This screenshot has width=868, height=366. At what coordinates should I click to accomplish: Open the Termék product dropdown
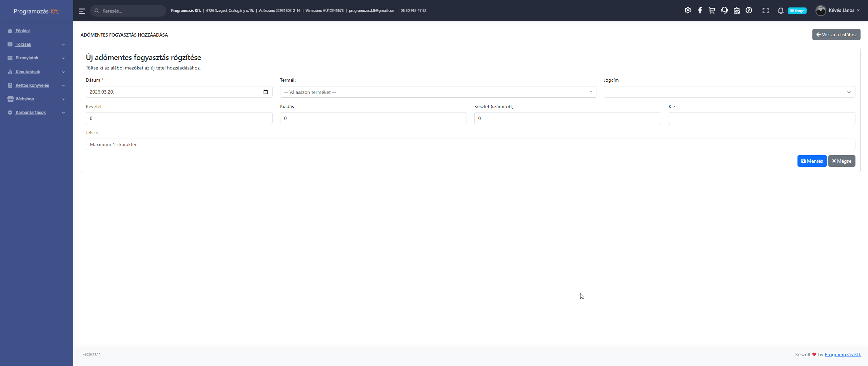(x=438, y=92)
